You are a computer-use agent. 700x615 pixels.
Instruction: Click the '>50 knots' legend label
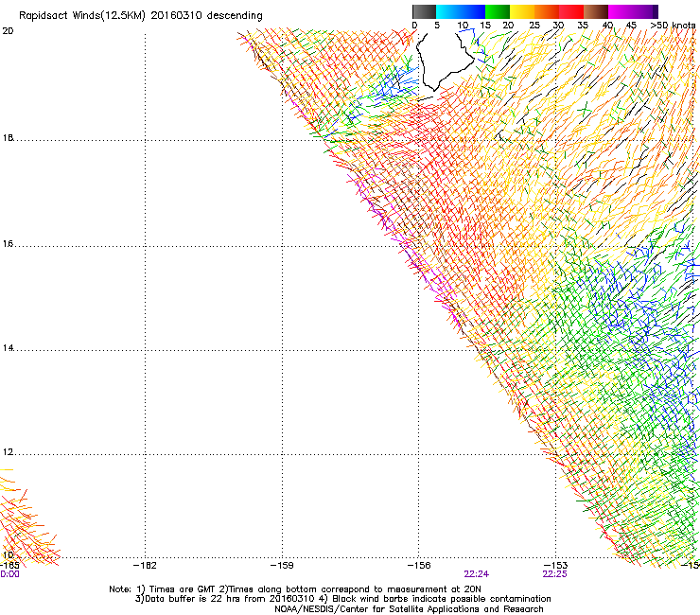pos(673,26)
